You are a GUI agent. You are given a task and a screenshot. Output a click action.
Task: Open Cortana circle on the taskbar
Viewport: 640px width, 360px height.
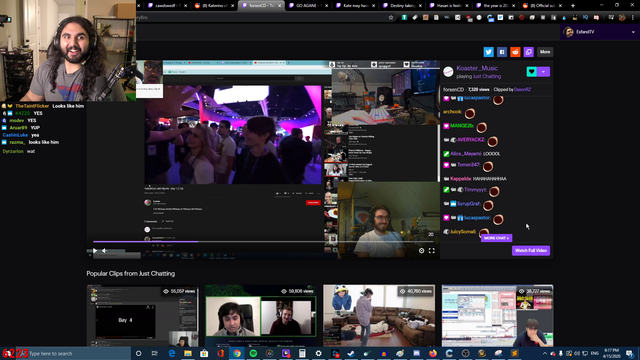[x=138, y=353]
